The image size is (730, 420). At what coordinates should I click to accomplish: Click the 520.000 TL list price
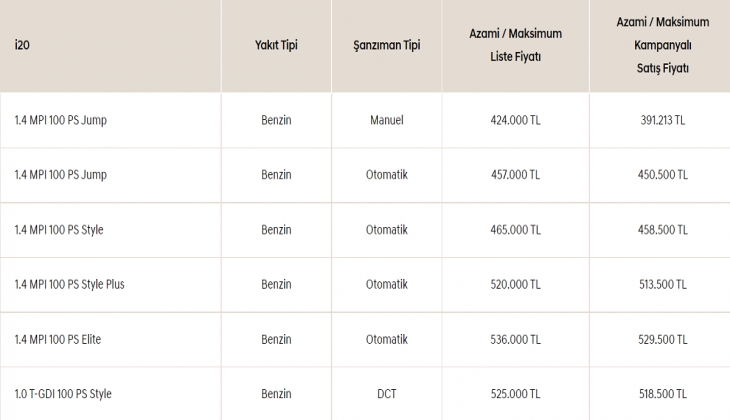(x=515, y=284)
